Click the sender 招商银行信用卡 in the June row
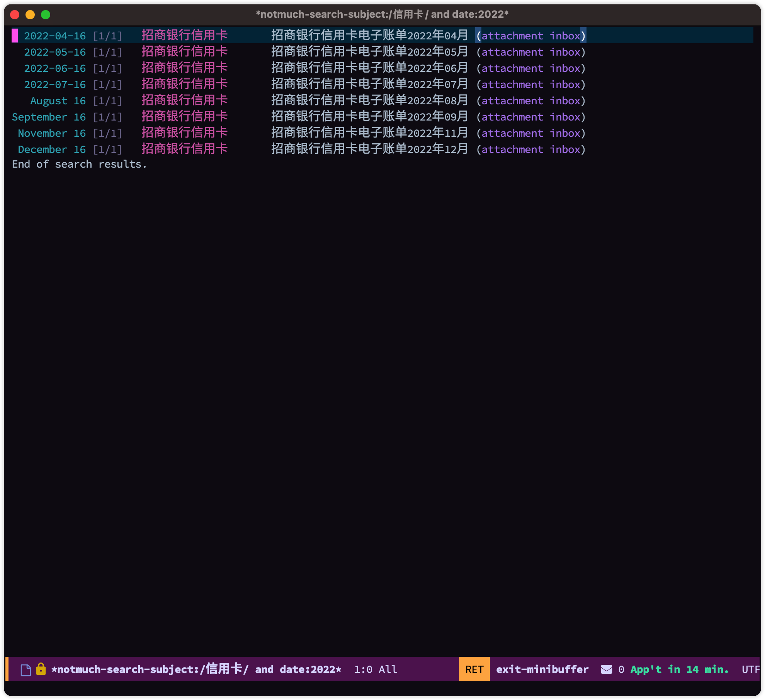 (184, 68)
